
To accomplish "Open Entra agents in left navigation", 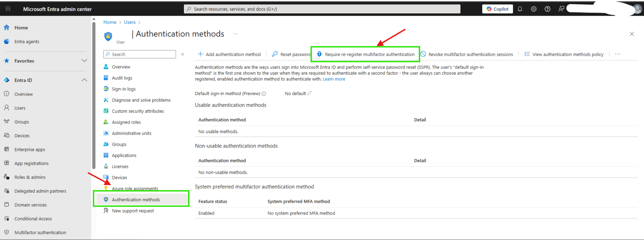I will coord(27,42).
